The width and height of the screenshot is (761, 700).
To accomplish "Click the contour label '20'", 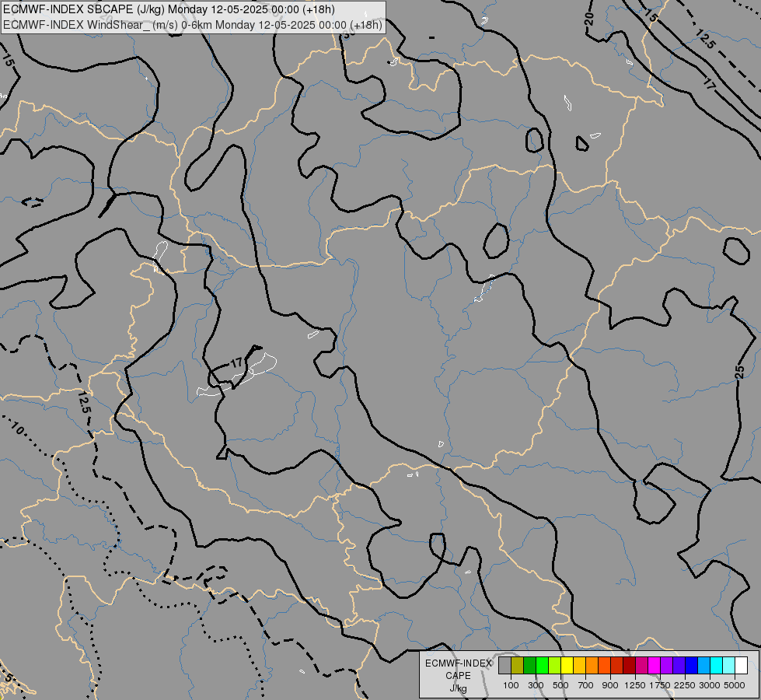I will pos(588,19).
